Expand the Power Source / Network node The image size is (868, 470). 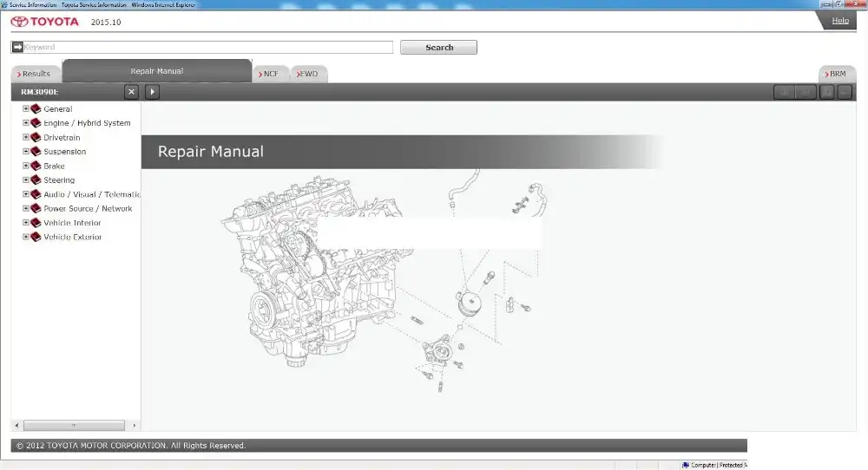(25, 208)
